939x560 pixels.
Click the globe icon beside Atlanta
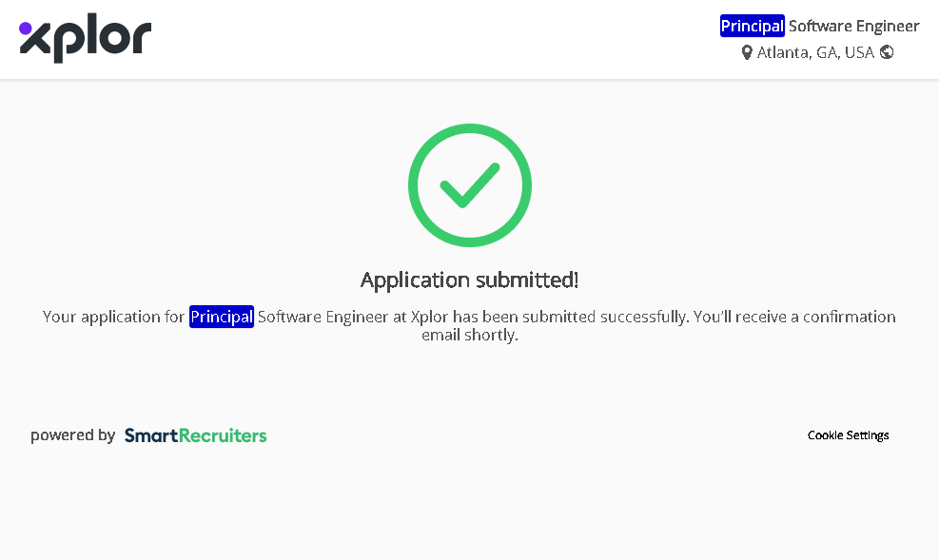[x=887, y=52]
